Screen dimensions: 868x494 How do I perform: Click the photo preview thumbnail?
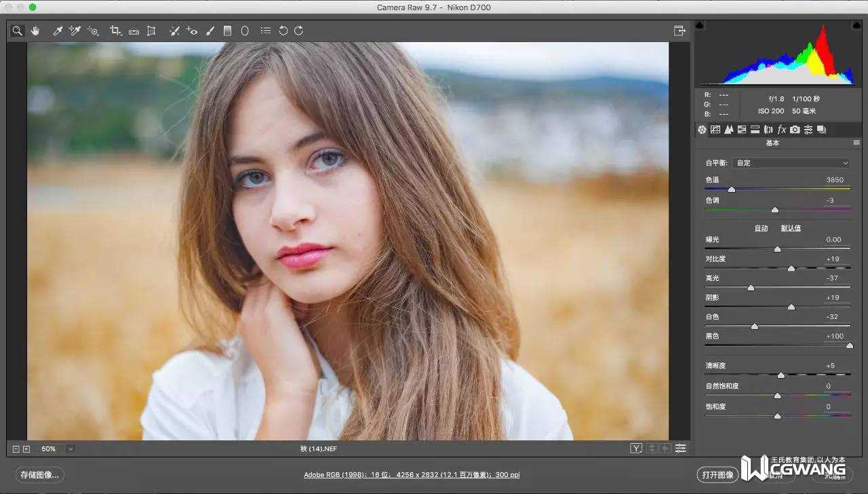pos(348,241)
